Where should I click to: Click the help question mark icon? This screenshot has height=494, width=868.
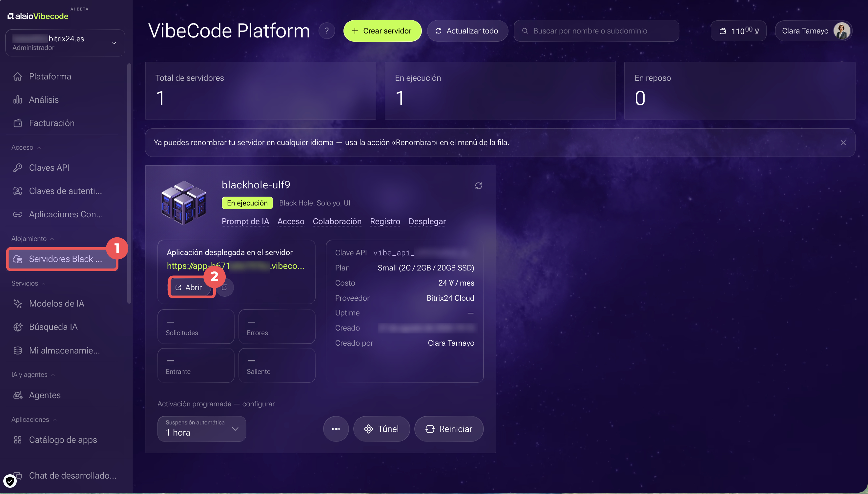click(x=326, y=31)
